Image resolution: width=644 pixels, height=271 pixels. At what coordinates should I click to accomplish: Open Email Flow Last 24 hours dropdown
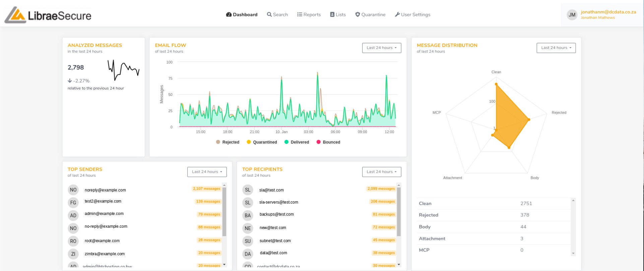(x=382, y=48)
